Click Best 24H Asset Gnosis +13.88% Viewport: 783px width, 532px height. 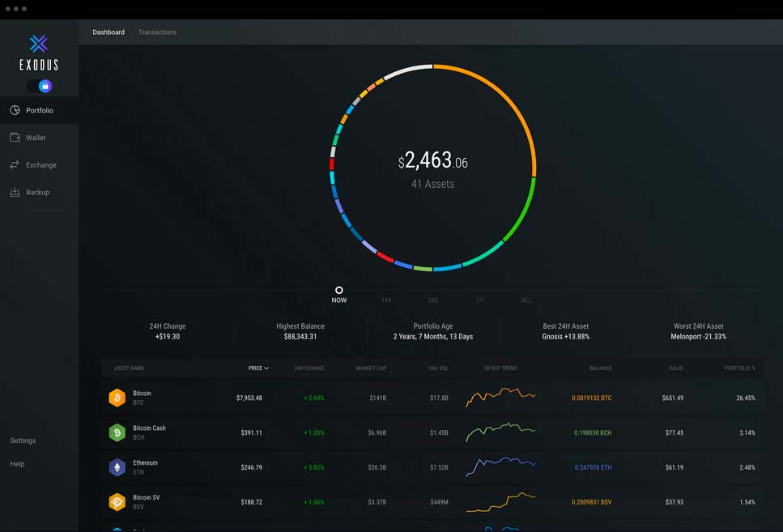point(566,331)
